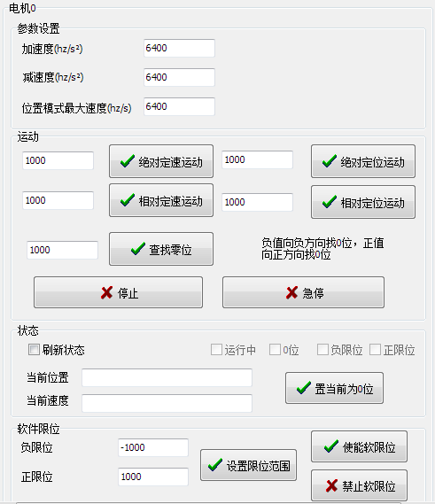Focus the 加速度 acceleration input field
The image size is (435, 504).
(x=179, y=48)
